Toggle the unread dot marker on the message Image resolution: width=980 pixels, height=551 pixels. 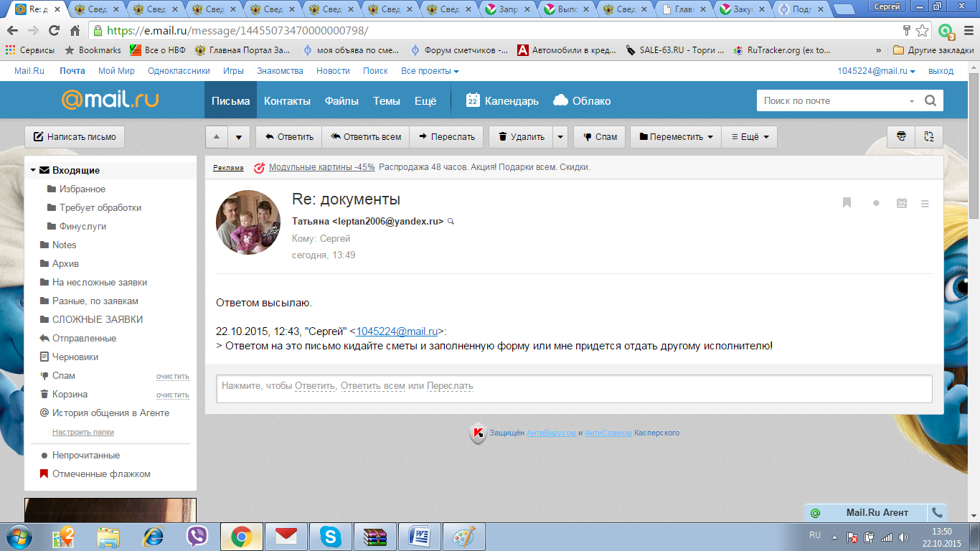click(876, 204)
